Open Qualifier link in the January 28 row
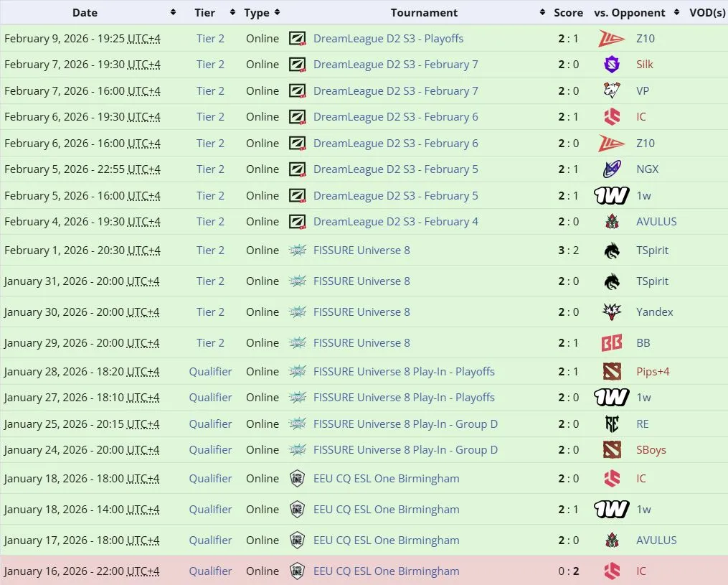The width and height of the screenshot is (728, 585). pyautogui.click(x=210, y=372)
